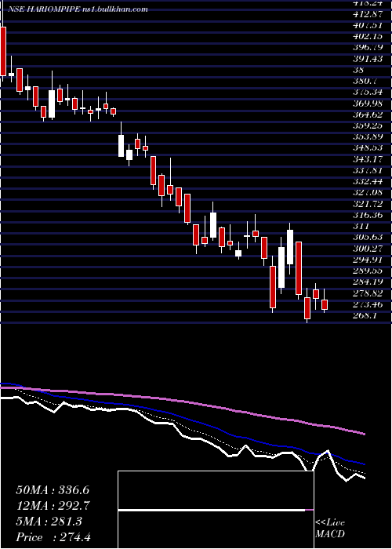
Task: Click the MACD indicator box
Action: pos(216,510)
